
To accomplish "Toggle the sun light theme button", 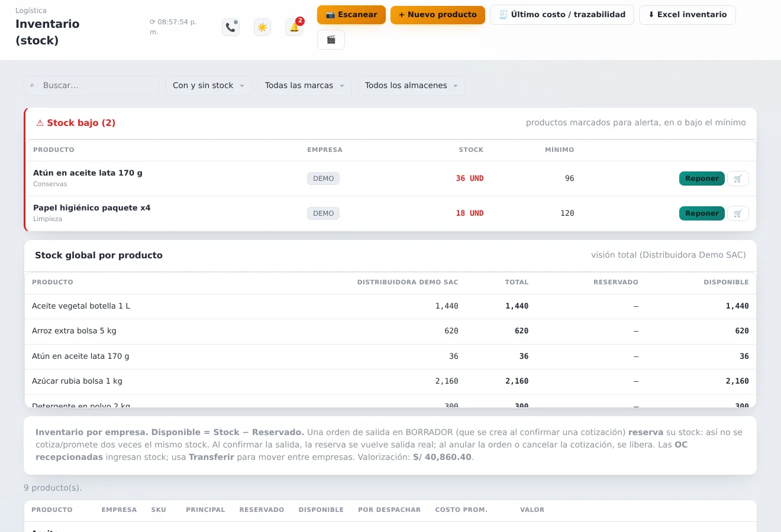I will point(262,27).
